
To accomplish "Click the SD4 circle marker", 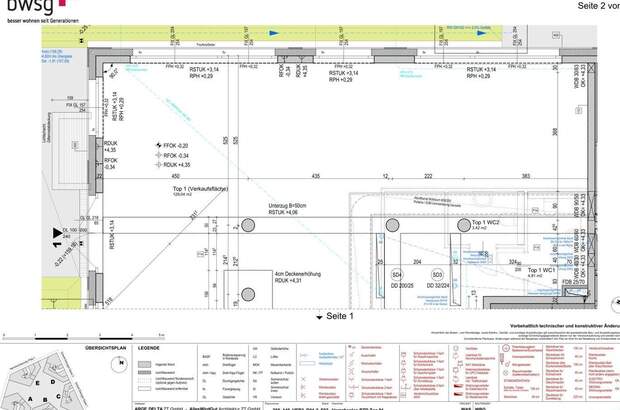I will click(397, 274).
